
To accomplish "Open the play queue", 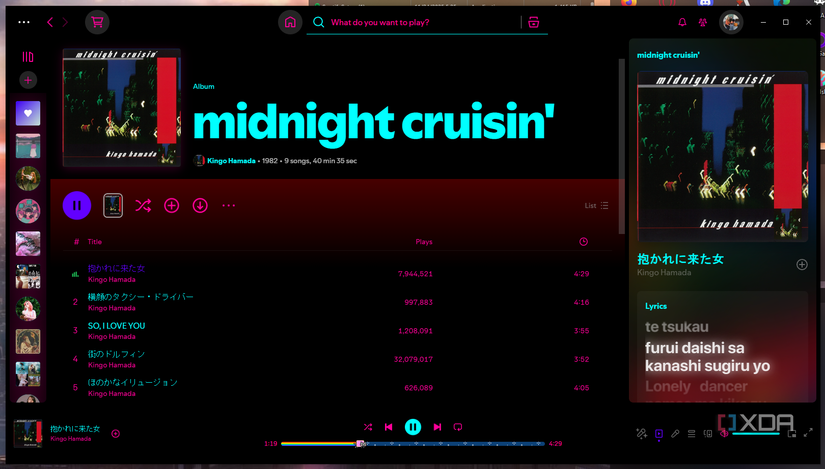I will point(691,433).
